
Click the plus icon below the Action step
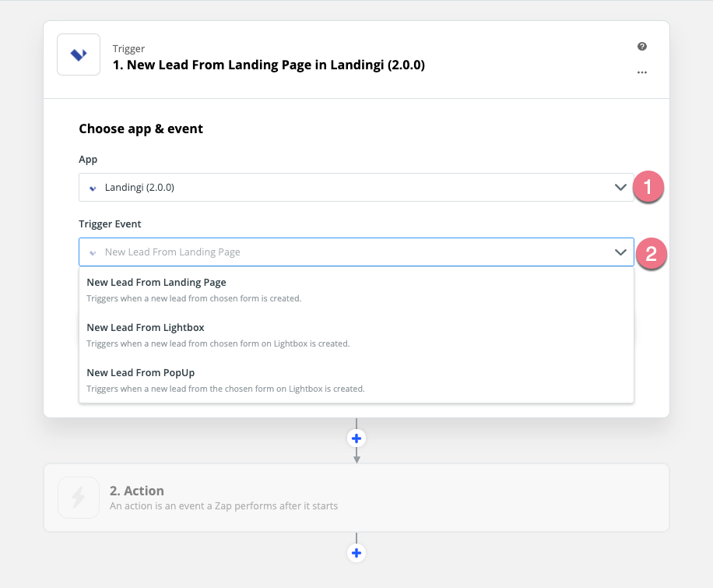[x=356, y=553]
